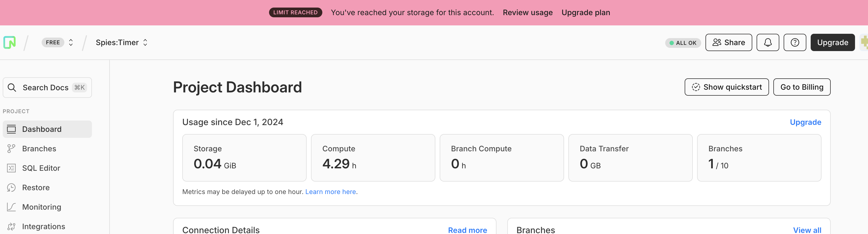Open the notifications bell
Screen dimensions: 868x234
767,42
